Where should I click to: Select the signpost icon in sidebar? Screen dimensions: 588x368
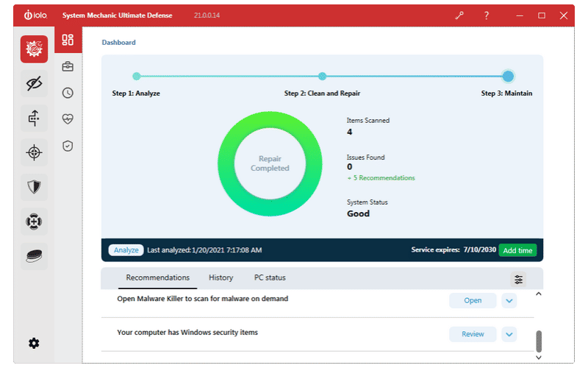(x=34, y=118)
